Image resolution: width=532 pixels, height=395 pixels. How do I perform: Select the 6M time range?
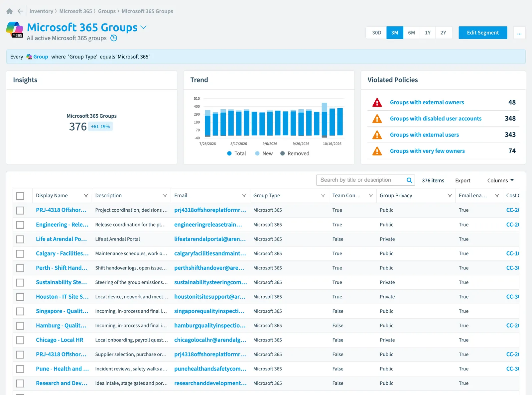(411, 33)
